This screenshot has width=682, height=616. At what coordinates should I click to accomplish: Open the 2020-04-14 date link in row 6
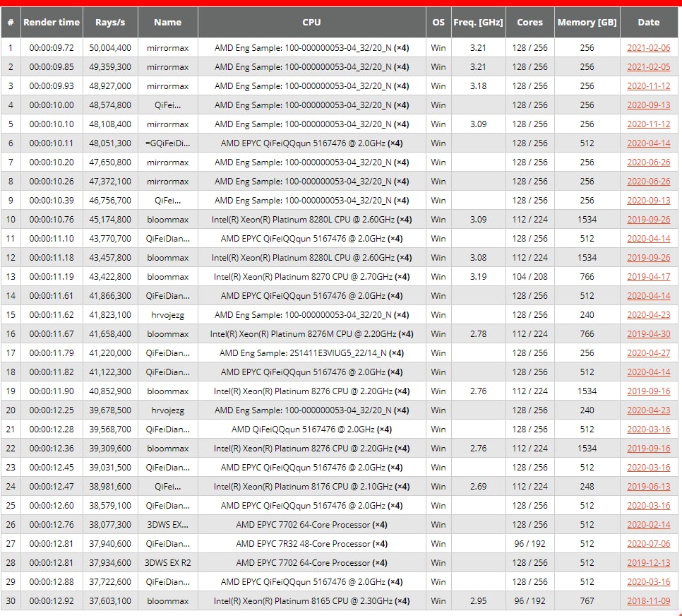(x=649, y=143)
